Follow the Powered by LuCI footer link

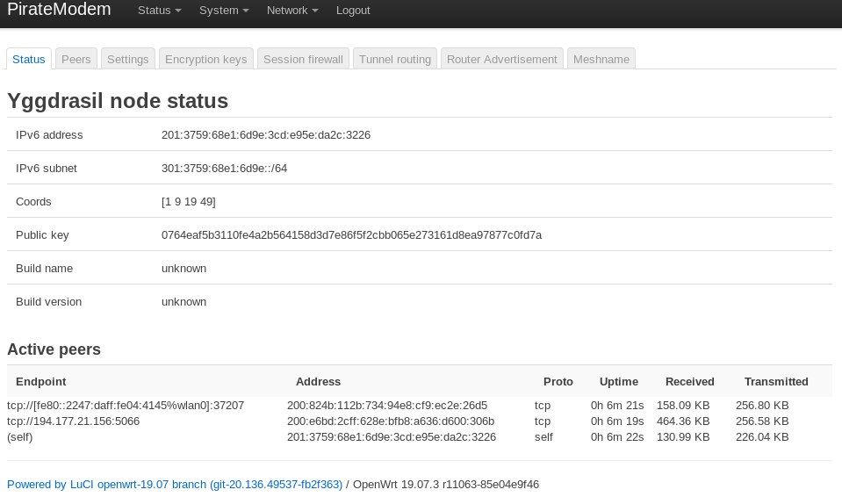click(x=175, y=484)
